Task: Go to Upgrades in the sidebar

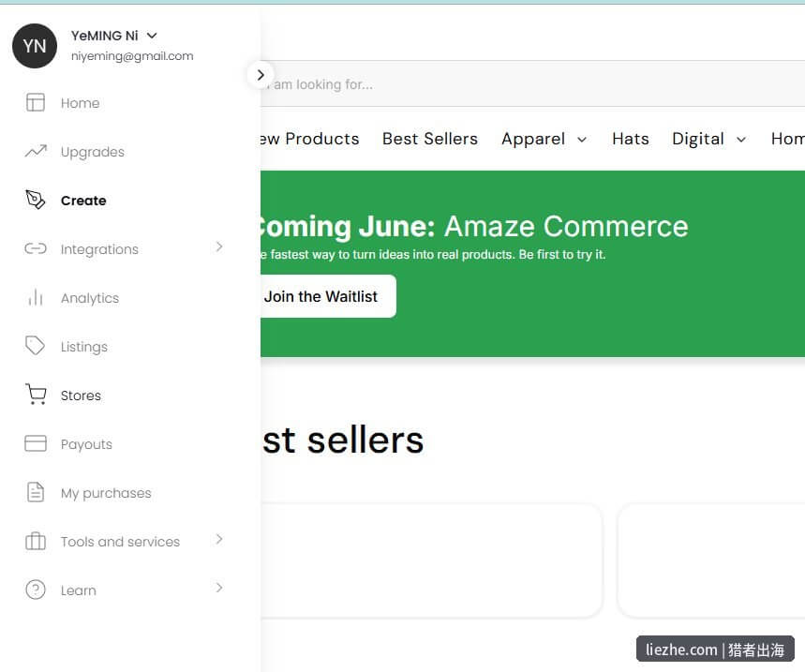Action: click(x=93, y=152)
